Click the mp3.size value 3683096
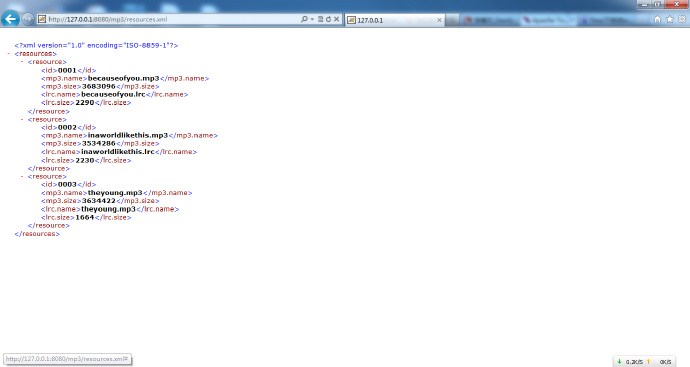690x367 pixels. coord(99,87)
